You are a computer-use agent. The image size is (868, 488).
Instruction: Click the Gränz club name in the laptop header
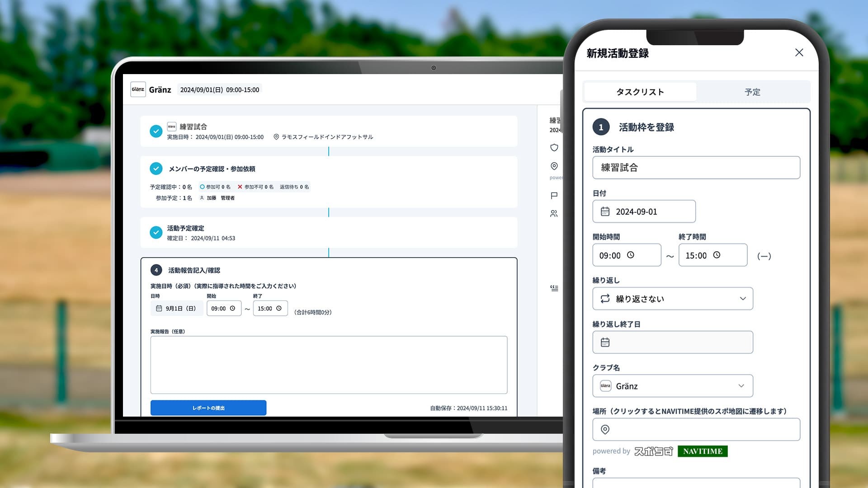(x=160, y=90)
